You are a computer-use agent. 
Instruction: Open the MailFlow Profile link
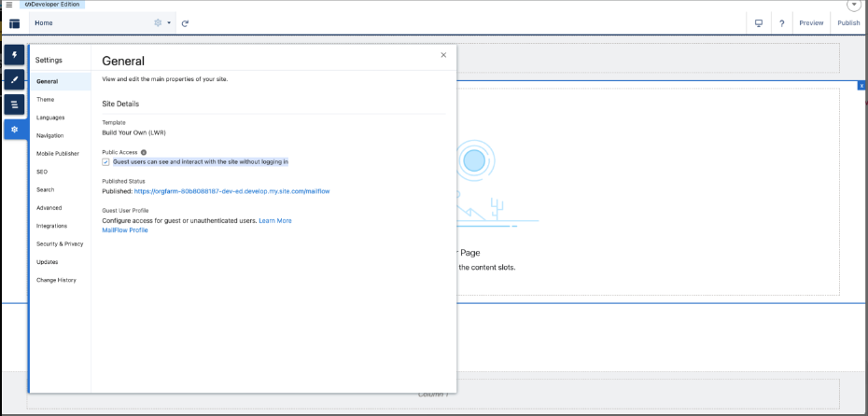[x=125, y=230]
